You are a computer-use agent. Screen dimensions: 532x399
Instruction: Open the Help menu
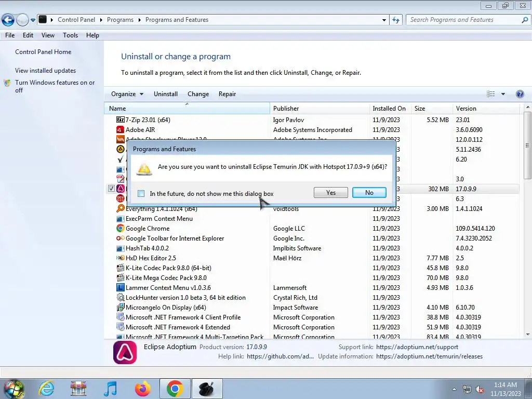[92, 35]
